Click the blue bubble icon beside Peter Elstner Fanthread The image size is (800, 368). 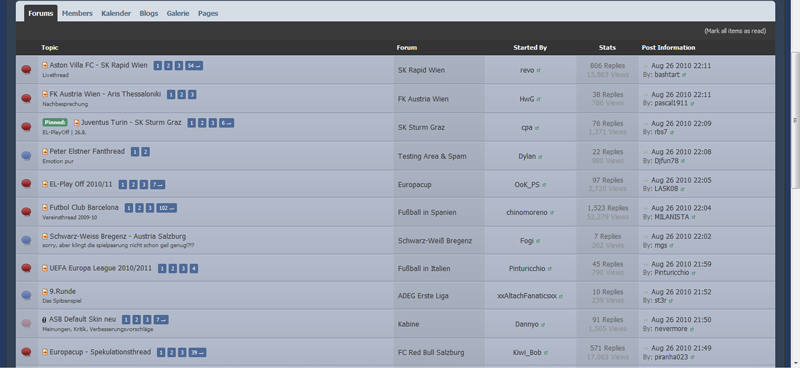pos(26,156)
